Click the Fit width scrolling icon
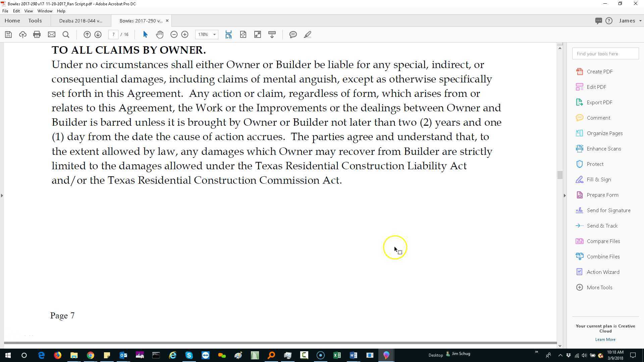 pyautogui.click(x=228, y=35)
